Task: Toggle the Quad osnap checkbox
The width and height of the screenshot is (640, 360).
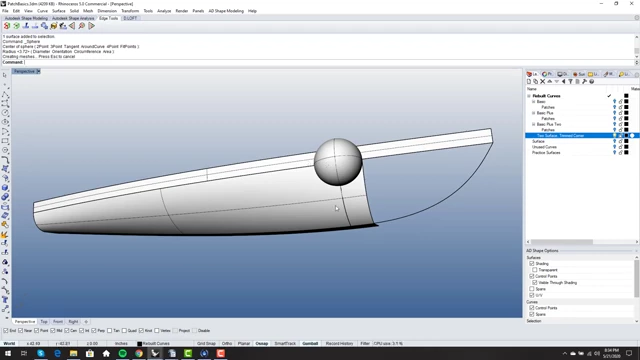Action: click(124, 331)
